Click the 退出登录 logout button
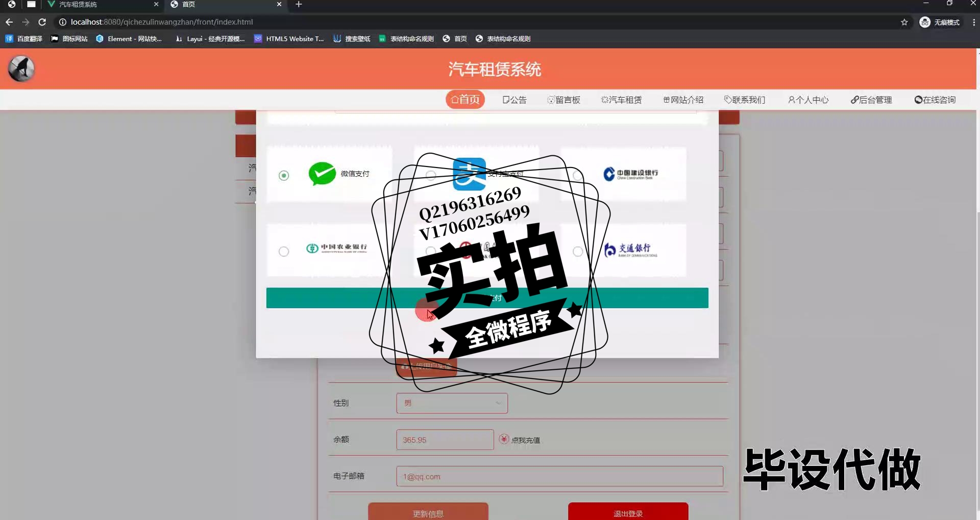The height and width of the screenshot is (520, 980). tap(628, 512)
